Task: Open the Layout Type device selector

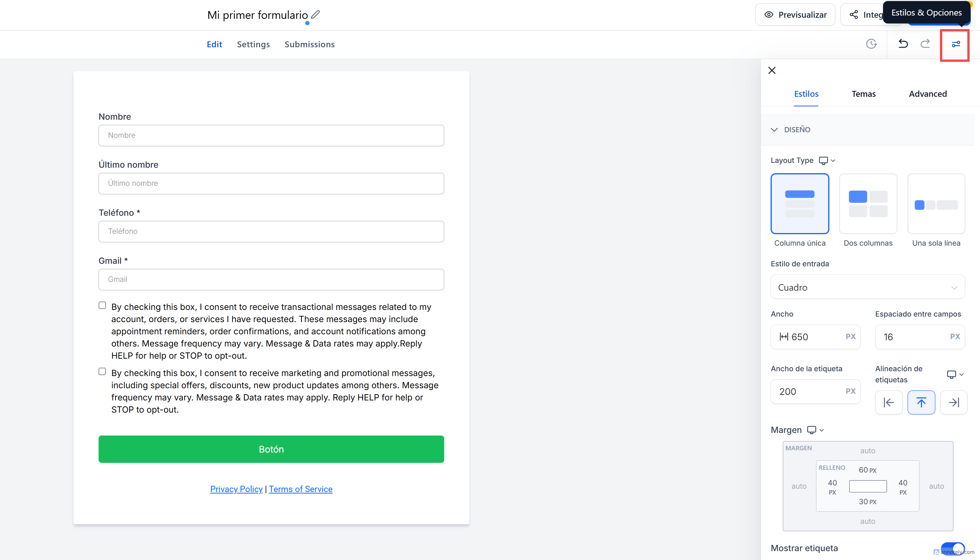Action: pyautogui.click(x=827, y=160)
